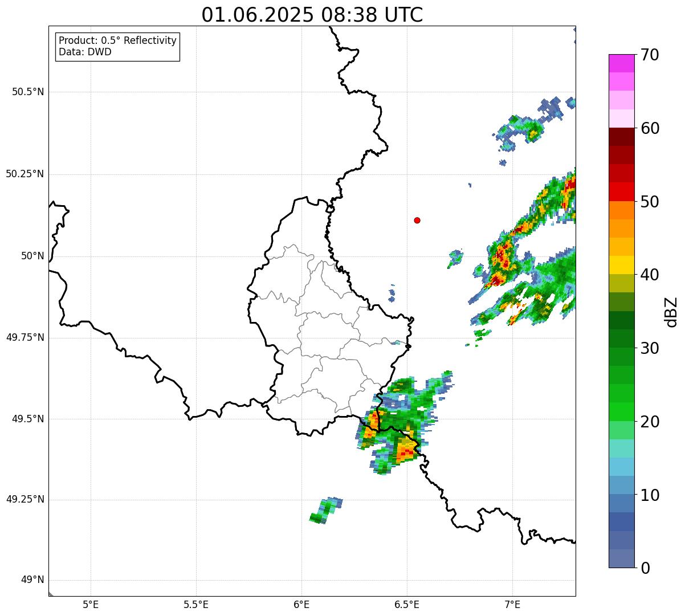This screenshot has height=616, width=685.
Task: Click the bright yellow colorbar segment above 40
Action: point(622,265)
